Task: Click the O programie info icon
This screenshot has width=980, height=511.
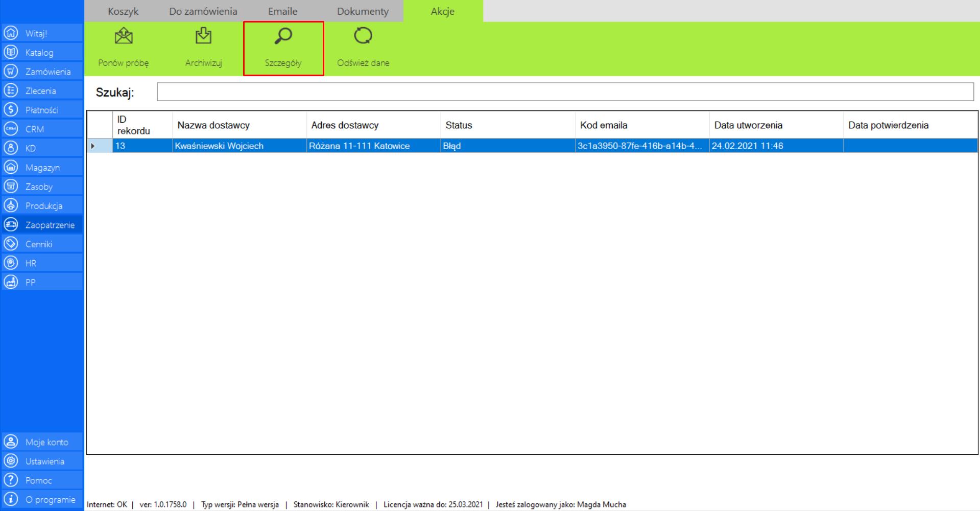Action: pyautogui.click(x=11, y=499)
